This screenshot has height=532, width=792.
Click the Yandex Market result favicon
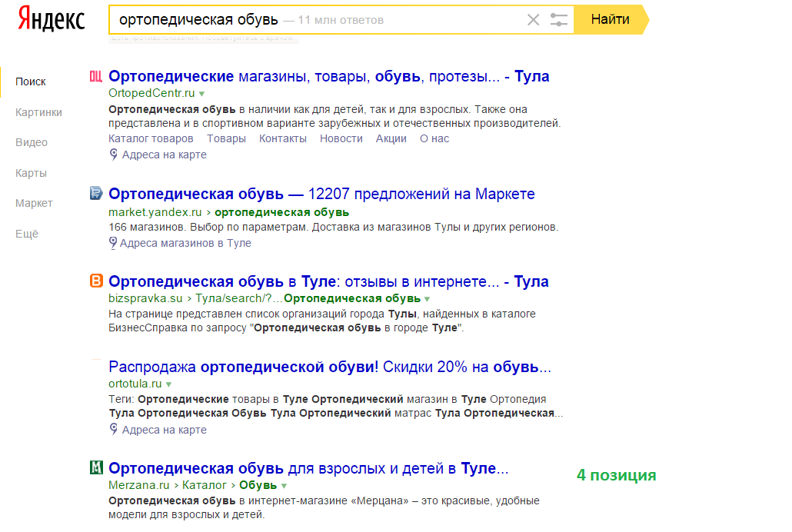pyautogui.click(x=96, y=194)
